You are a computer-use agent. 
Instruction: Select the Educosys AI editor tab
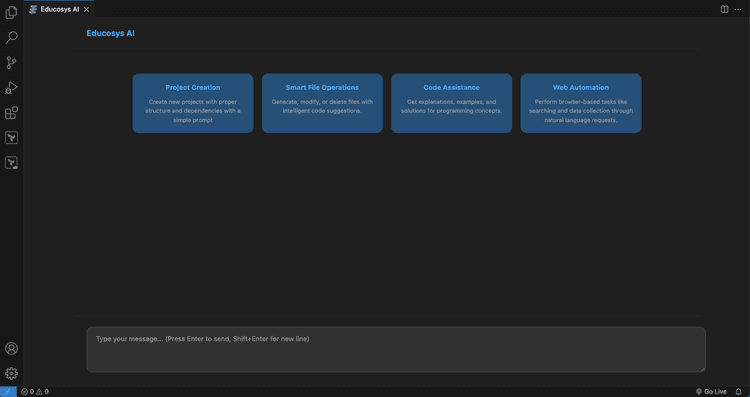(x=59, y=10)
